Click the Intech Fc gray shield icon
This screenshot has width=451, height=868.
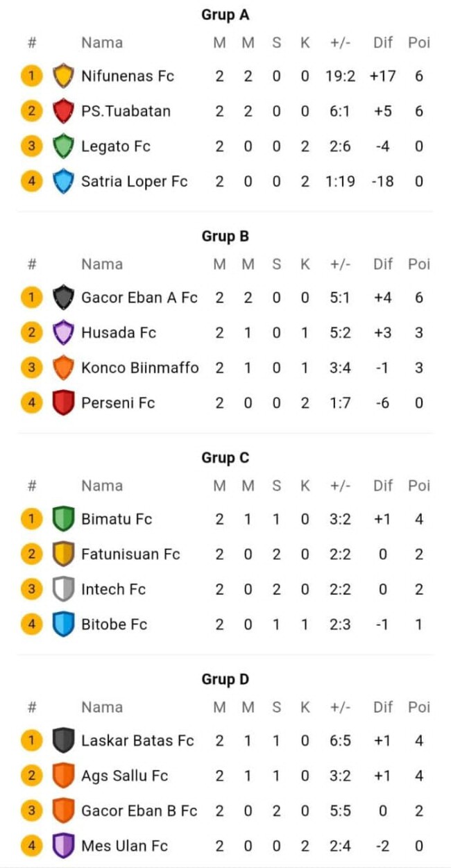tap(63, 589)
